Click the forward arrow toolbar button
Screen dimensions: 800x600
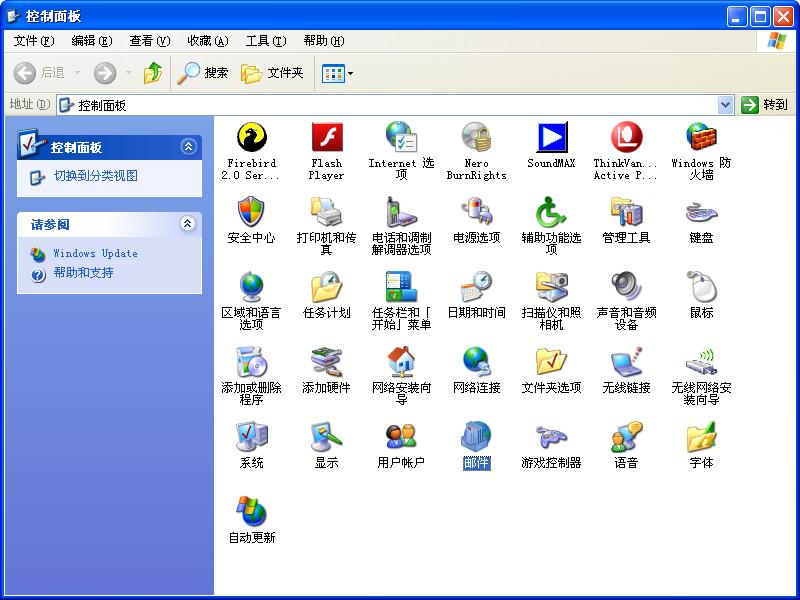pyautogui.click(x=105, y=73)
